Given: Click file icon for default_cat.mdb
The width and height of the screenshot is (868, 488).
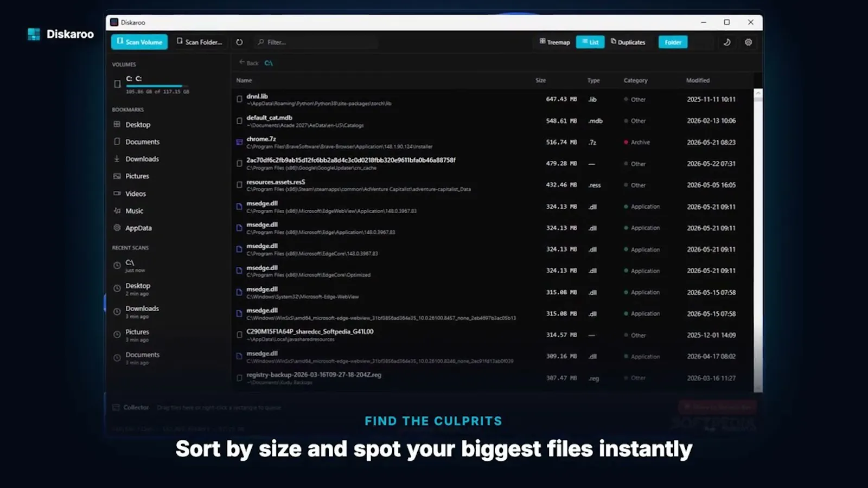Looking at the screenshot, I should (239, 120).
